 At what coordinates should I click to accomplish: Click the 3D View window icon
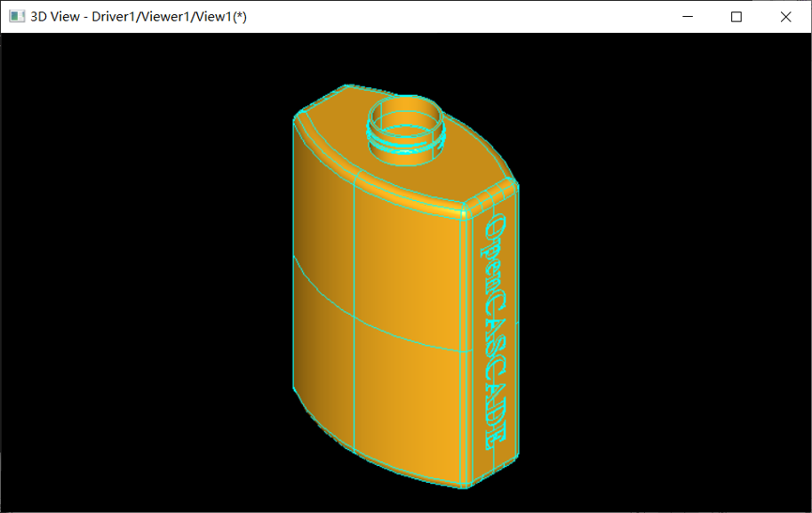click(17, 17)
